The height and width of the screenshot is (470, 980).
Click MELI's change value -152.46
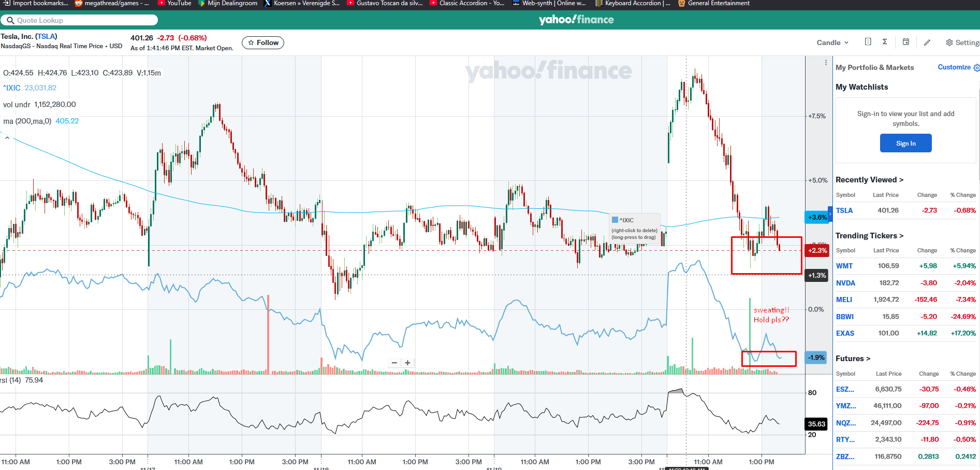(x=926, y=300)
